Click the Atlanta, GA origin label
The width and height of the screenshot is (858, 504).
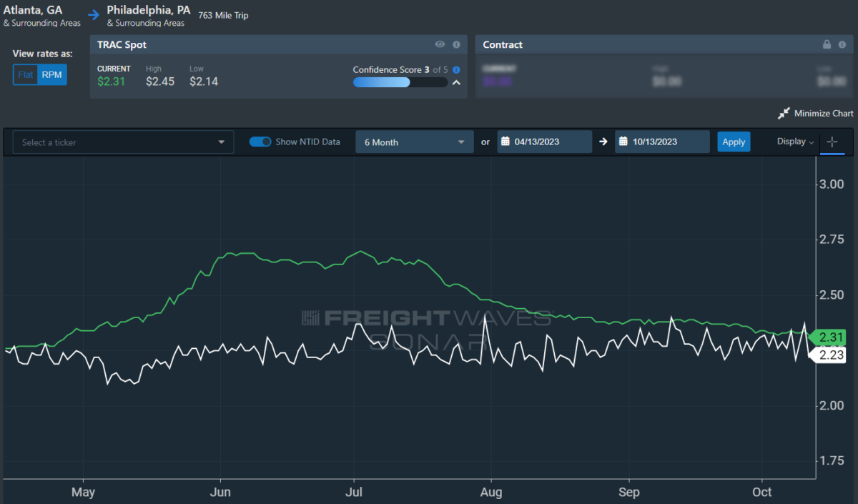tap(34, 11)
